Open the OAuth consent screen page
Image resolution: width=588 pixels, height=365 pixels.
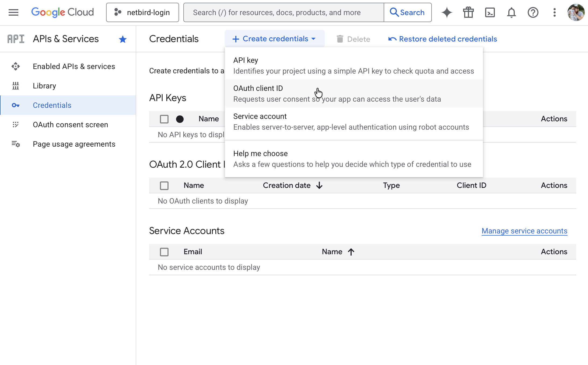70,125
